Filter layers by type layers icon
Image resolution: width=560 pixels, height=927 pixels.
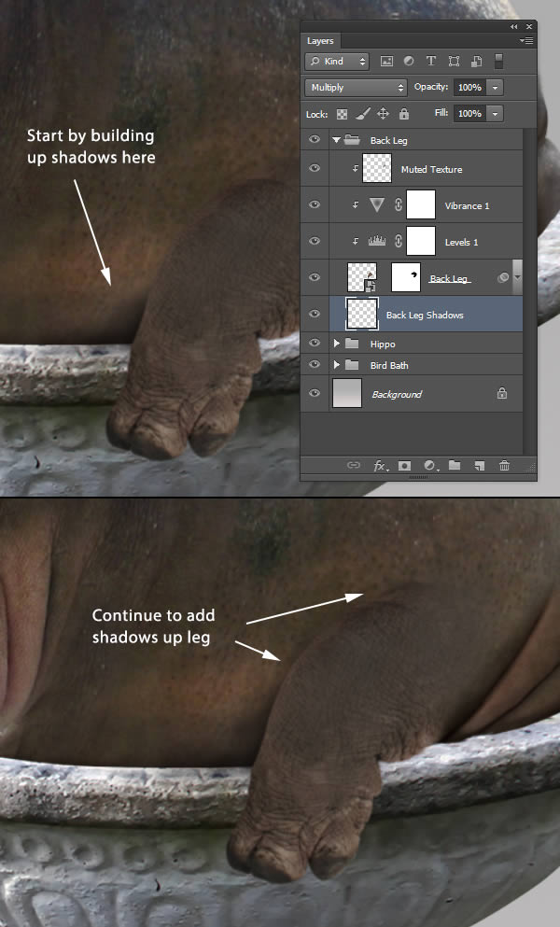pos(431,61)
